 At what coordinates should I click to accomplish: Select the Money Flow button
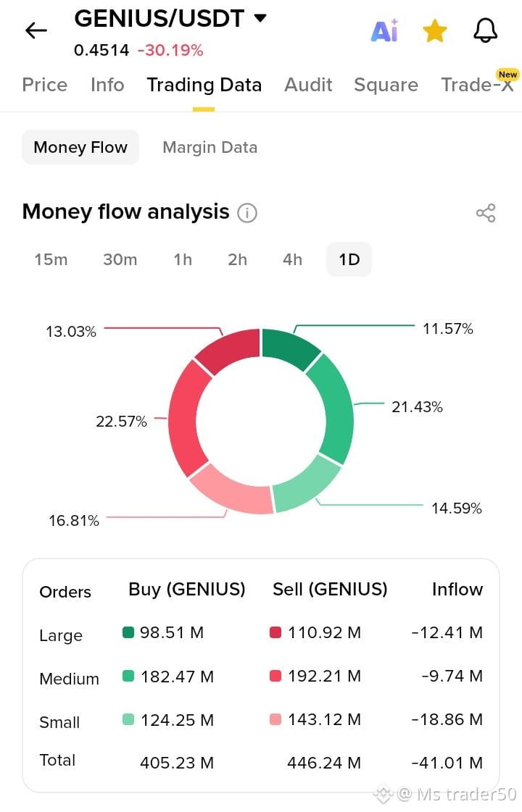pos(80,148)
